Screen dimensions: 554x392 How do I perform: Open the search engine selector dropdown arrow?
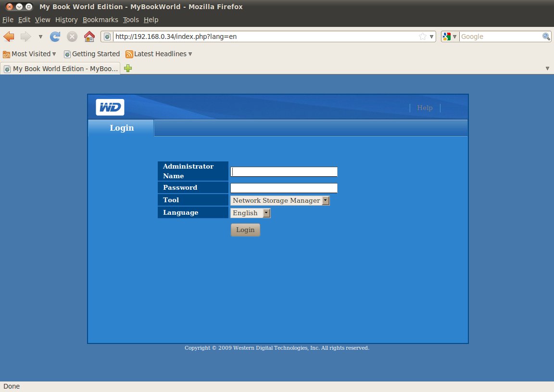pyautogui.click(x=455, y=37)
